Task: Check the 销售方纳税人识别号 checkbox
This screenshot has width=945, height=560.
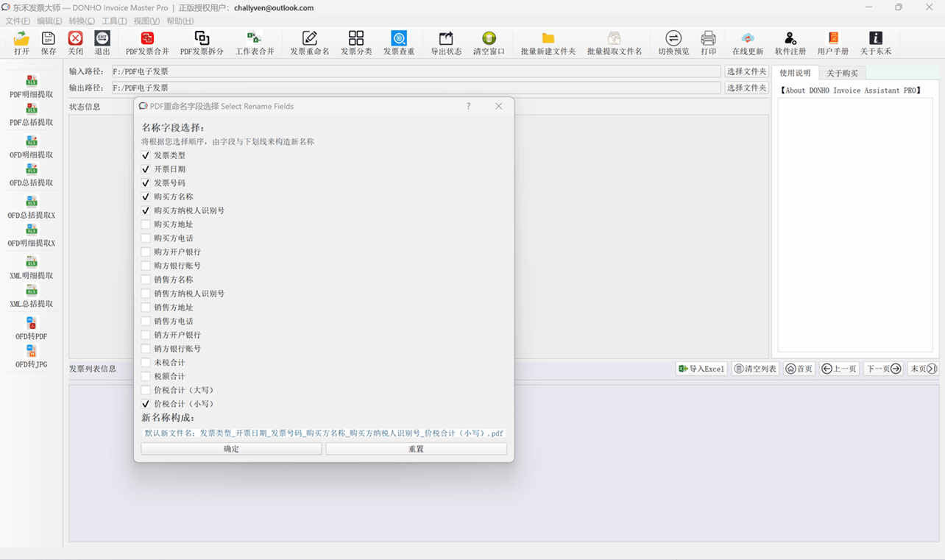Action: (146, 294)
